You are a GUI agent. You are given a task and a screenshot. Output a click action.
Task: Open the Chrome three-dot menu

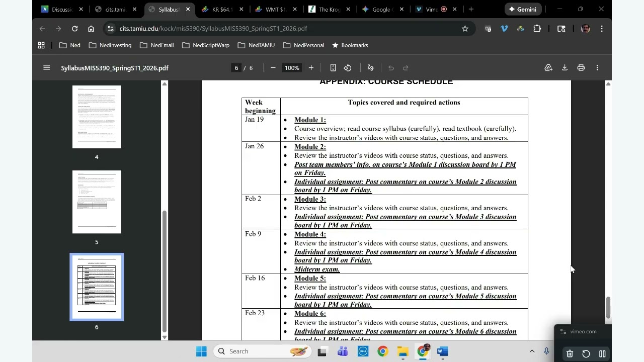click(602, 29)
